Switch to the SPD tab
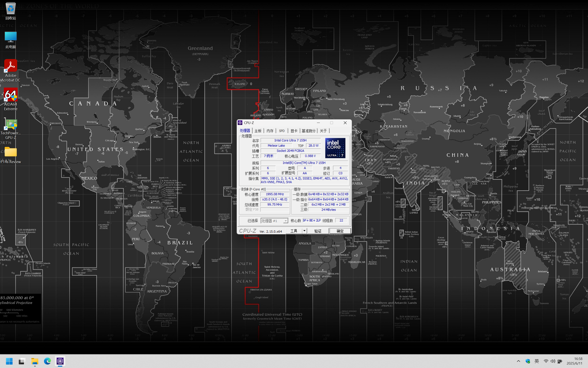This screenshot has width=588, height=368. 282,131
